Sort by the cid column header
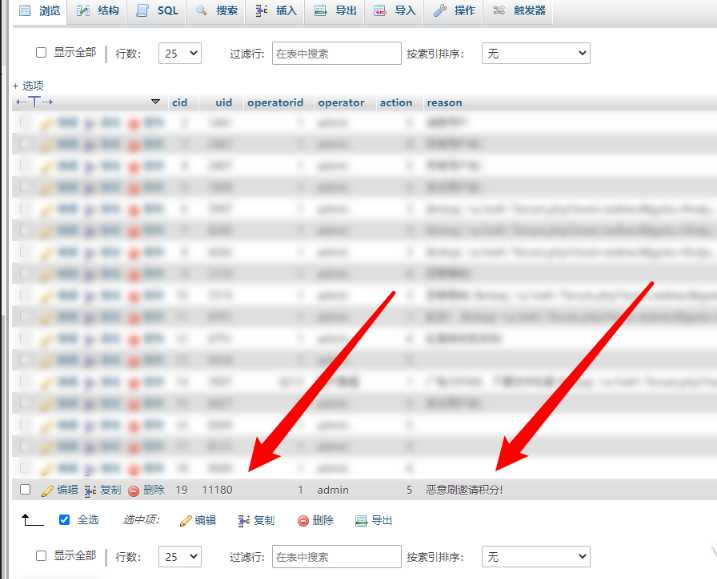717x579 pixels. pyautogui.click(x=180, y=103)
